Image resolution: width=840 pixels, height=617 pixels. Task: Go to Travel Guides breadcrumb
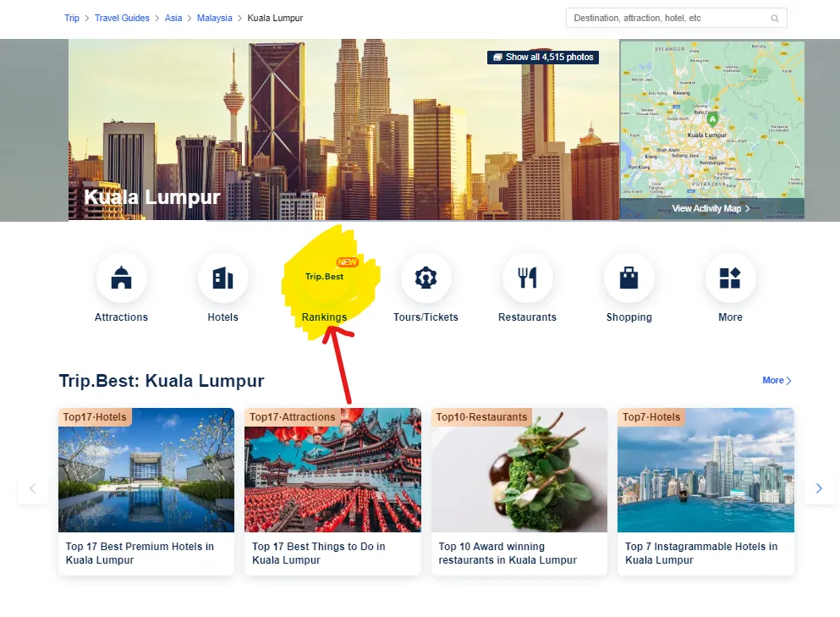coord(122,18)
